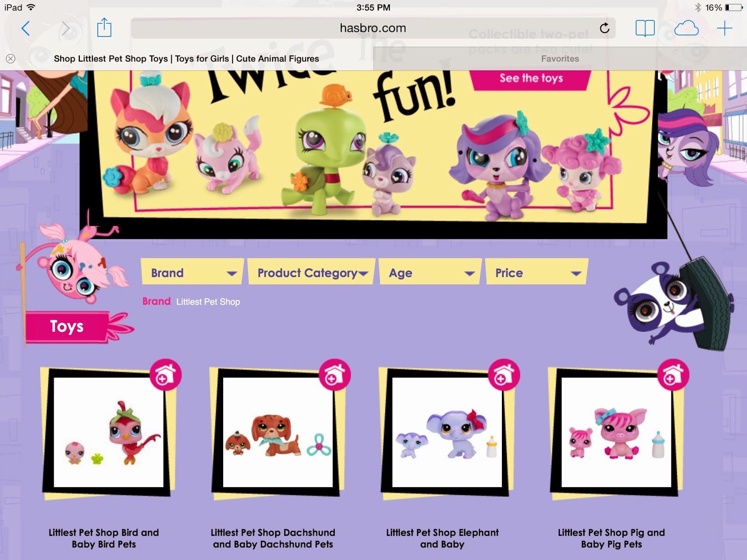Open a new browser tab
Viewport: 747px width, 560px height.
[x=724, y=28]
